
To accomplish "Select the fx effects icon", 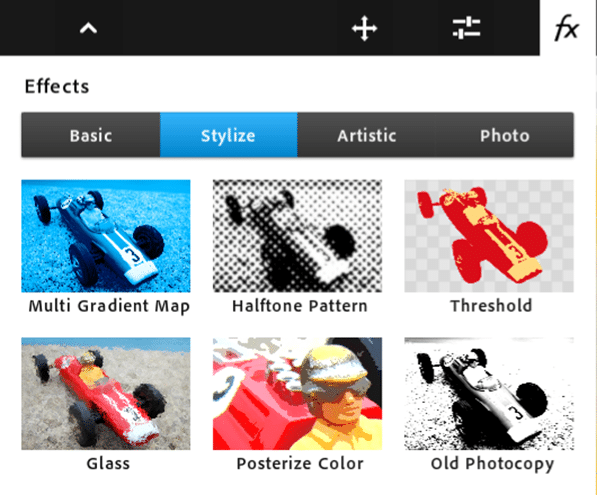I will (567, 28).
